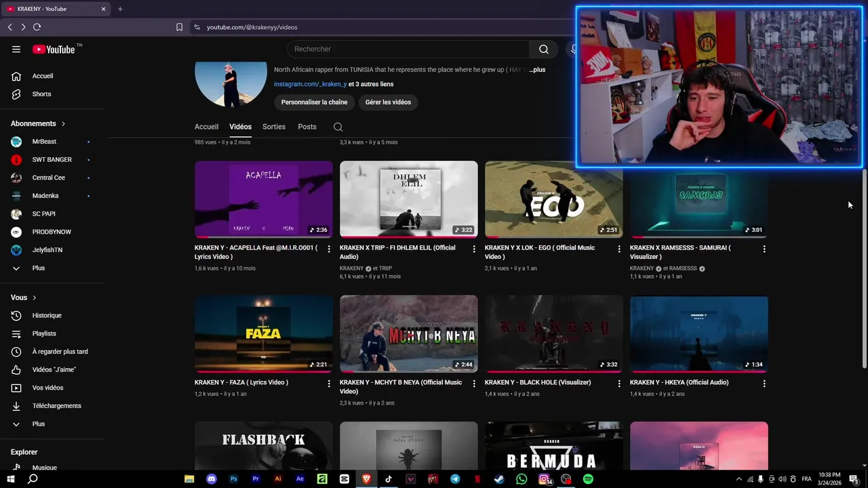Open Premiere Pro from the taskbar
868x488 pixels.
click(x=256, y=479)
